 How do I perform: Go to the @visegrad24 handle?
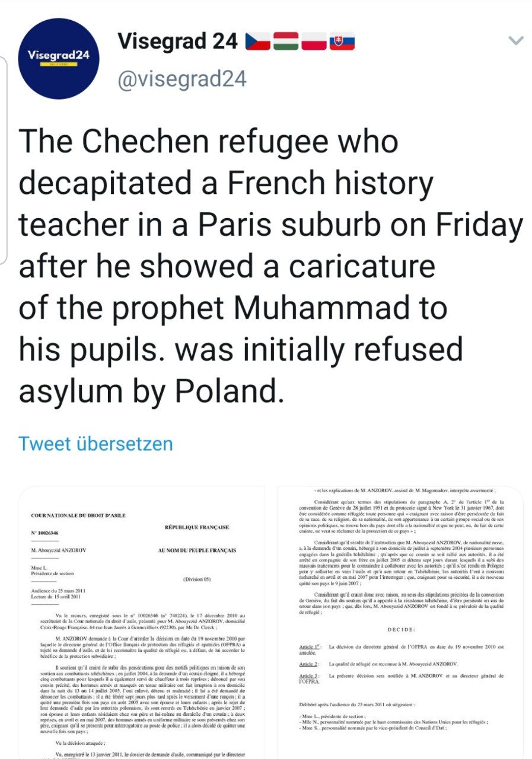pyautogui.click(x=182, y=79)
